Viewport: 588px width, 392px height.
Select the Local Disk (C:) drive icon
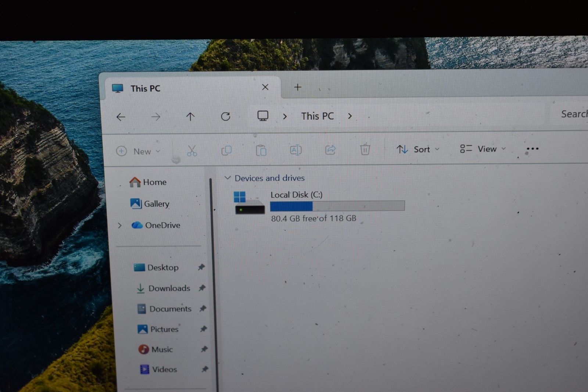pos(250,203)
